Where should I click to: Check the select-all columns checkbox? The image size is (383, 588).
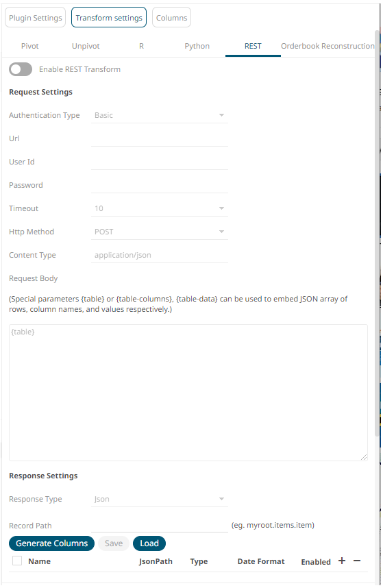pyautogui.click(x=17, y=561)
